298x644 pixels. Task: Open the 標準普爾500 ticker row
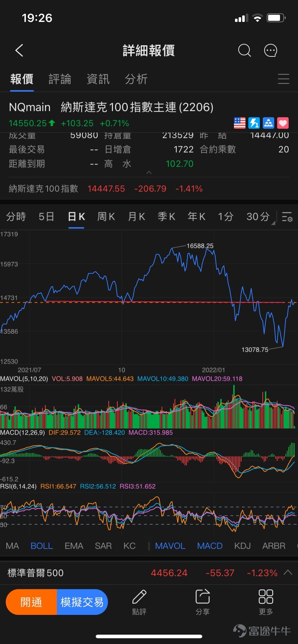pos(149,573)
